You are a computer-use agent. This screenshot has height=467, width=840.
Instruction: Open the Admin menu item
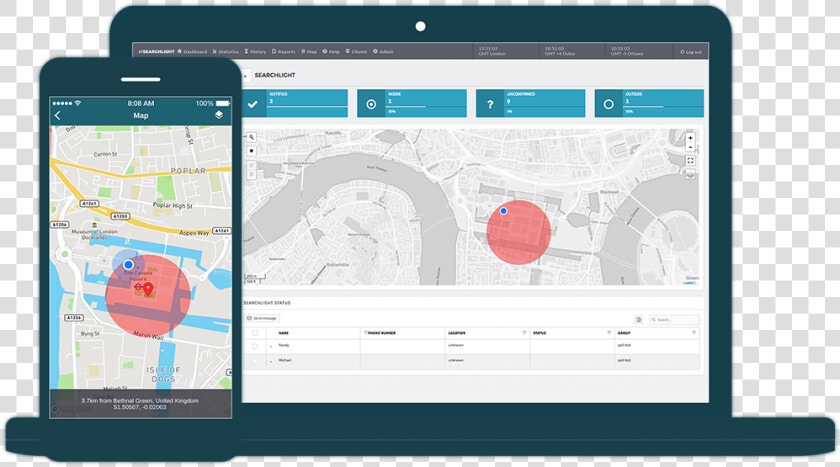383,51
